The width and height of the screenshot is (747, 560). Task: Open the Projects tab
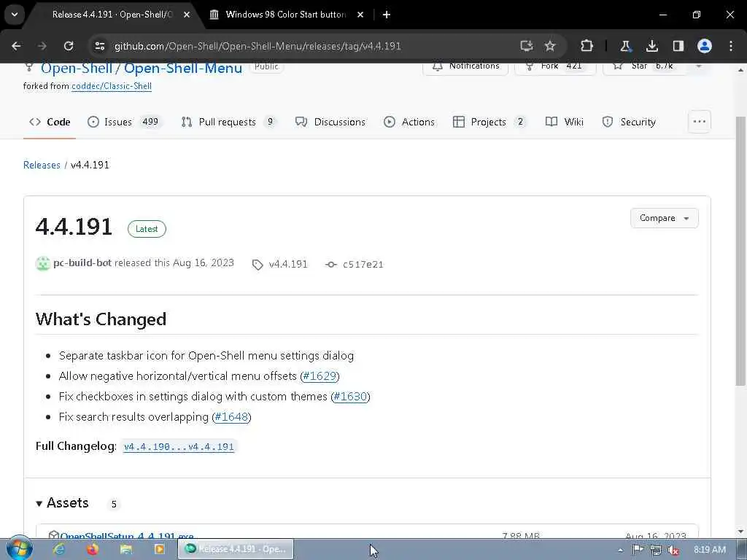coord(489,122)
